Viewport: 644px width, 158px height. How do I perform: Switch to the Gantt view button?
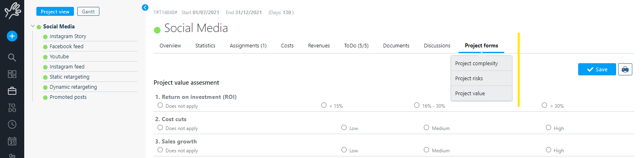coord(88,12)
